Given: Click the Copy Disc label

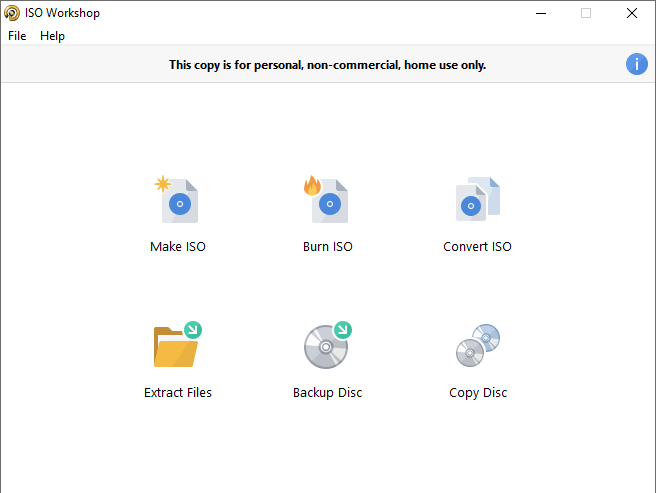Looking at the screenshot, I should (x=478, y=393).
